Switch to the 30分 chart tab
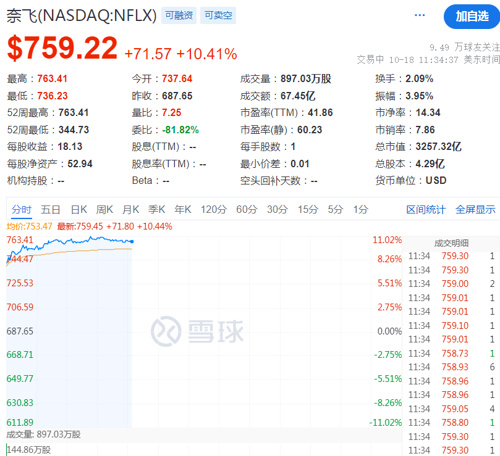The image size is (500, 456). [277, 210]
